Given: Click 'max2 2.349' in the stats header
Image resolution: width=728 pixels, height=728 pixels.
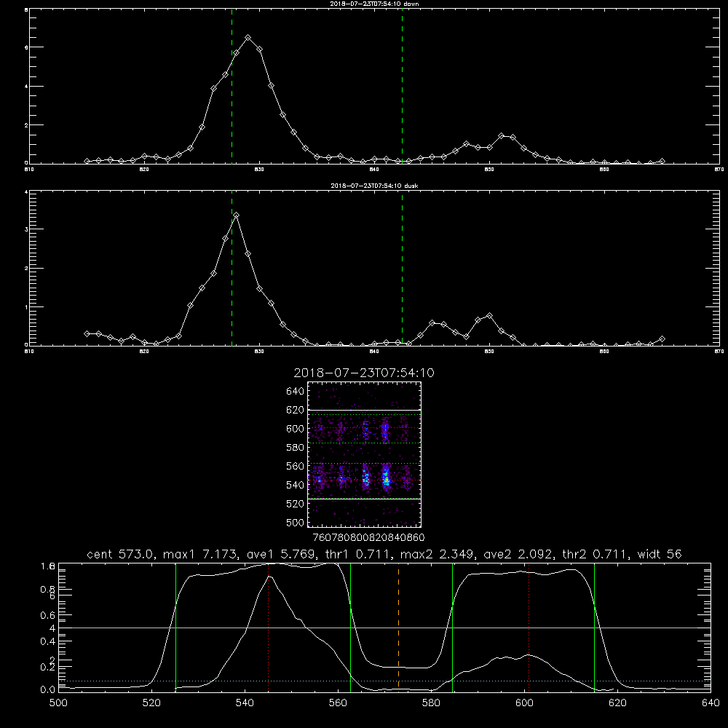Looking at the screenshot, I should point(438,554).
